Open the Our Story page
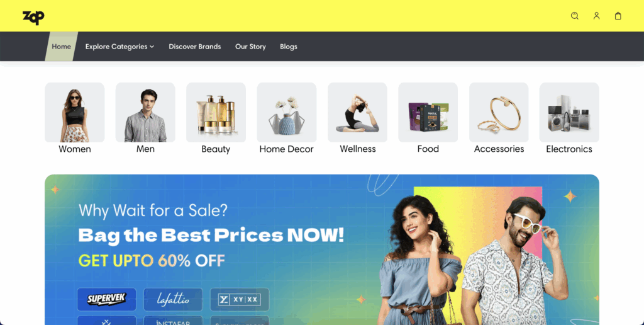644x325 pixels. coord(250,47)
